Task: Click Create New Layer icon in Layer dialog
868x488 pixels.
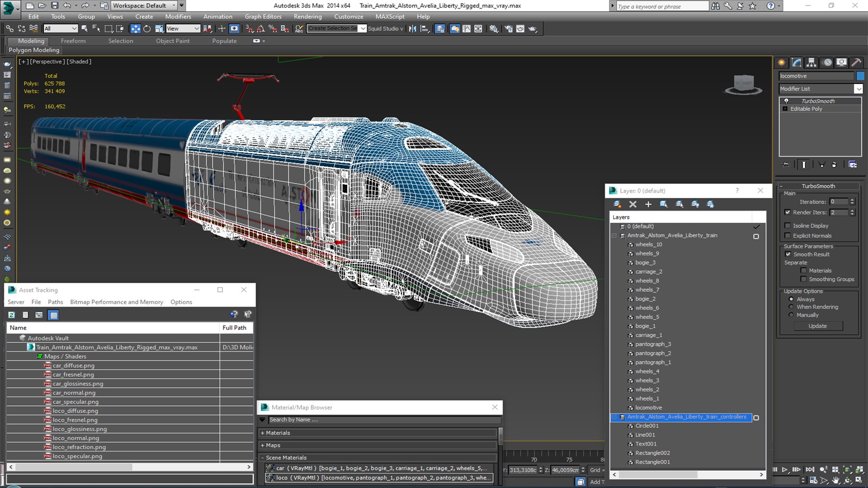Action: 617,204
